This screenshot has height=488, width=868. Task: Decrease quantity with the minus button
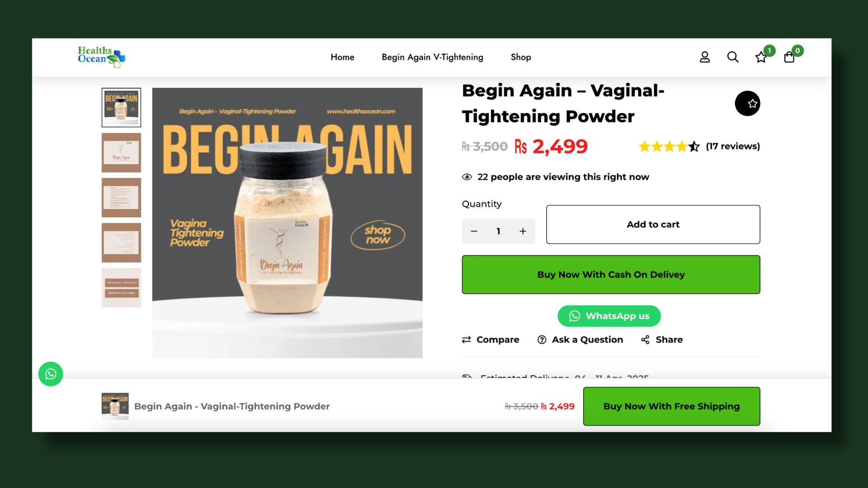[x=474, y=231]
